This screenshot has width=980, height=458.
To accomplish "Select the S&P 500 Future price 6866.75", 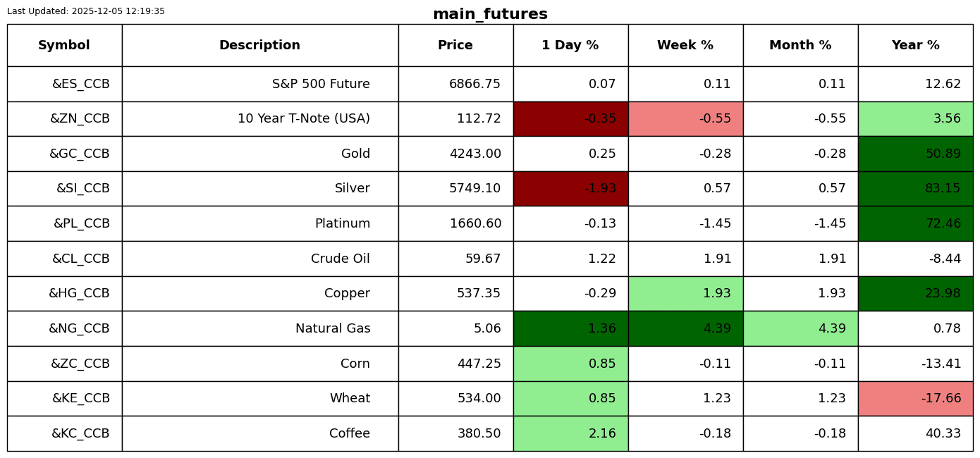I will (x=474, y=85).
